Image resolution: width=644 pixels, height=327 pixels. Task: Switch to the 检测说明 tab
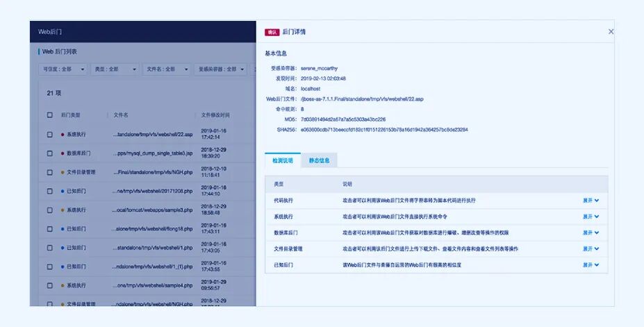(283, 160)
